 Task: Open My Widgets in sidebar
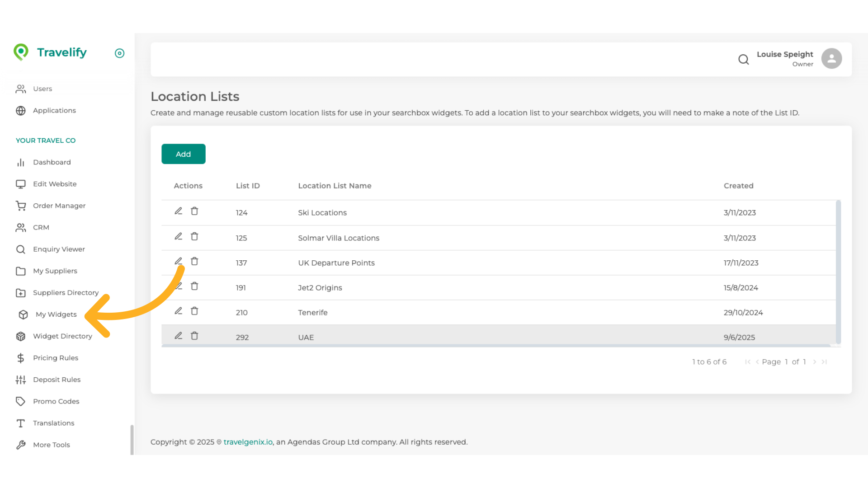[x=56, y=314]
